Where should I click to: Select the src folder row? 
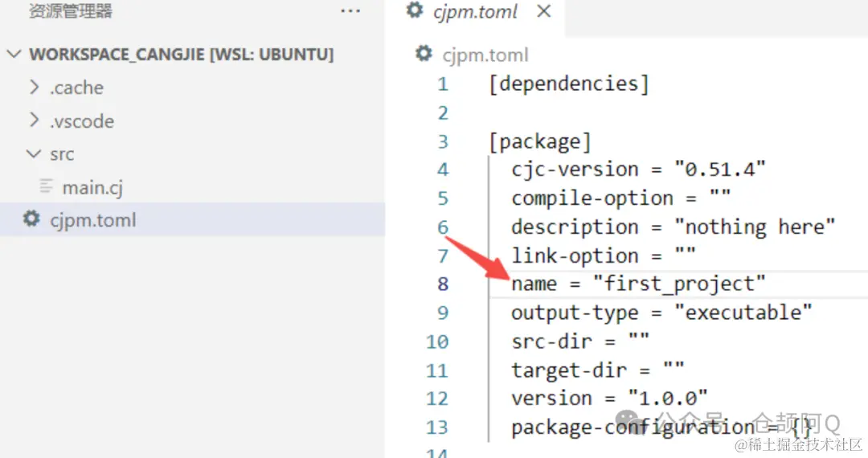coord(192,153)
